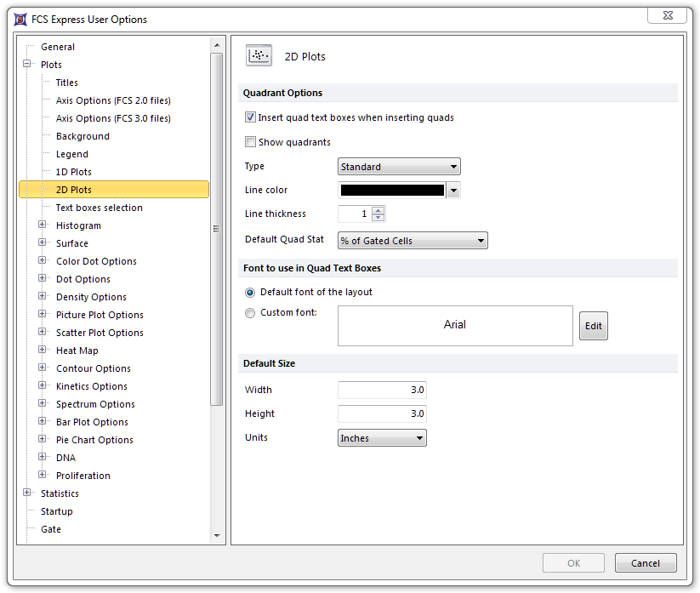Screen dimensions: 700x593
Task: Expand the Statistics tree node
Action: point(27,493)
